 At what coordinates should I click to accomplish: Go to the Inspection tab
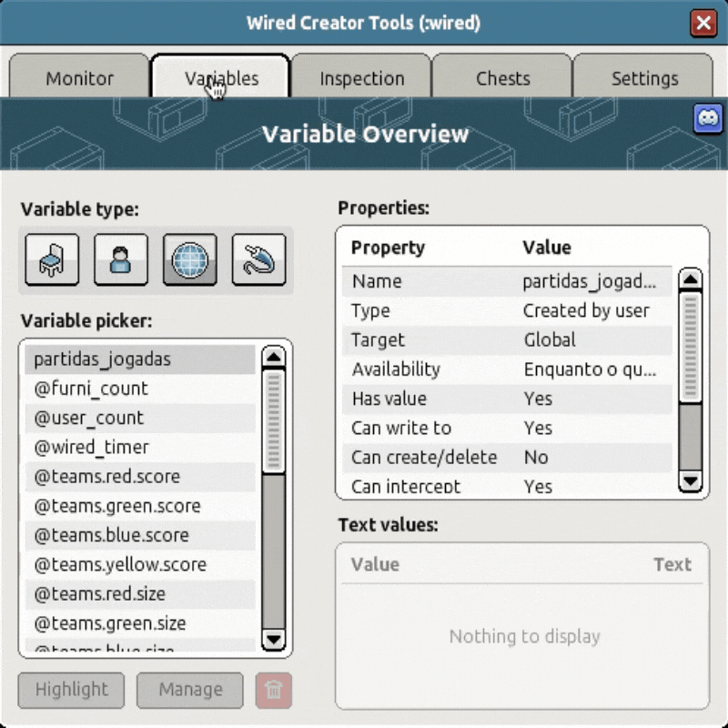click(361, 77)
